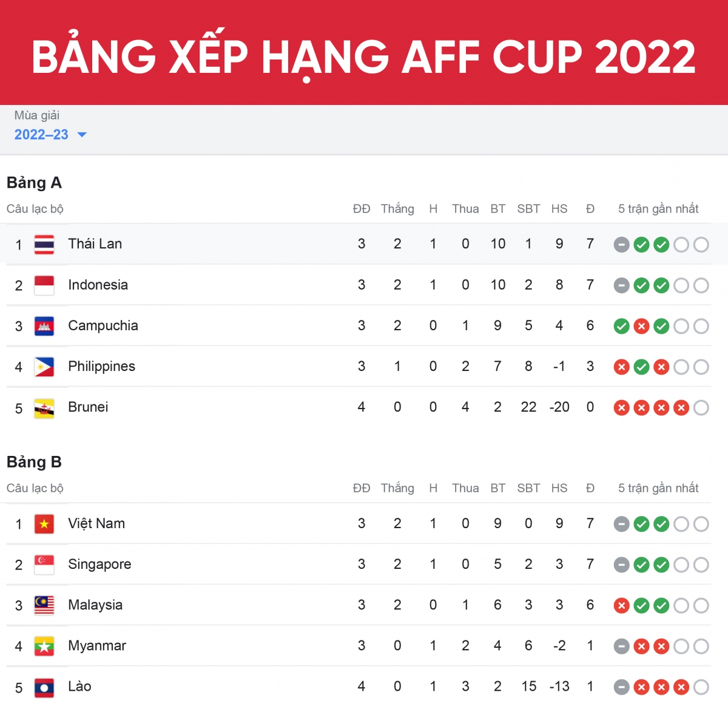Open the Việt Nam team link
The height and width of the screenshot is (720, 728).
point(96,523)
